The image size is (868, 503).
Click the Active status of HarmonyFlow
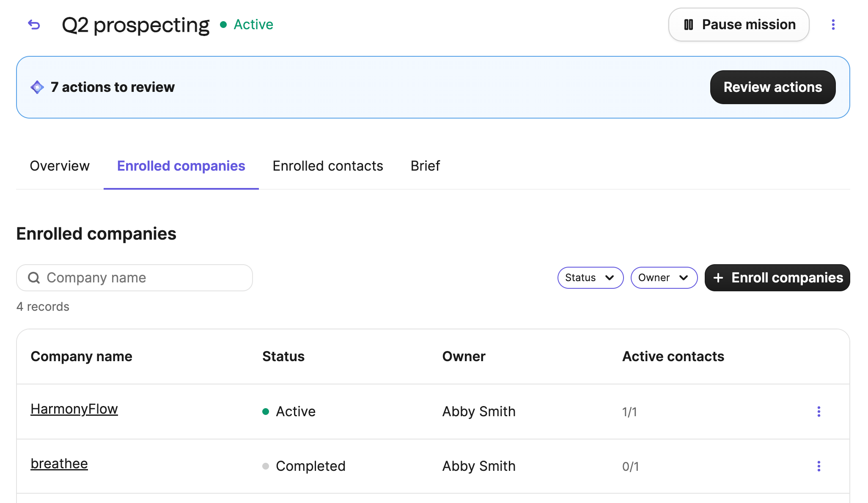point(289,412)
